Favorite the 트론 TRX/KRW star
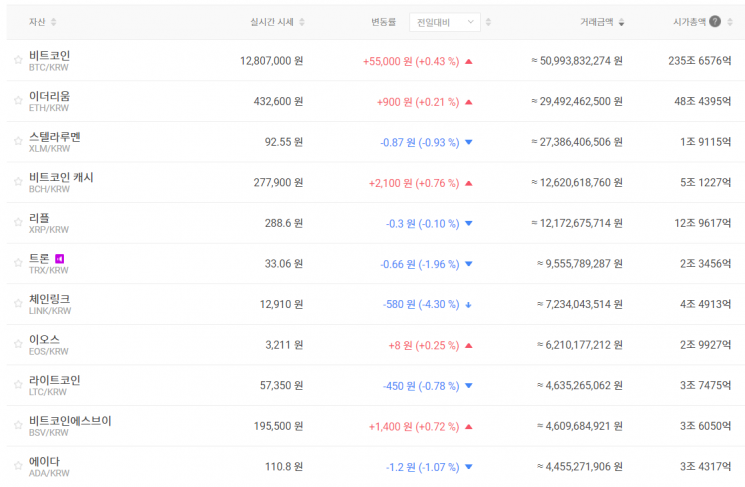The image size is (745, 487). [18, 263]
